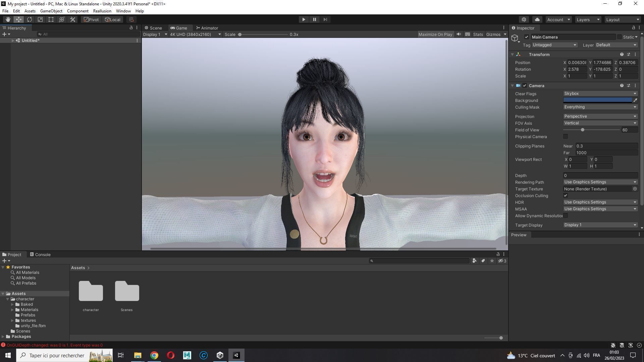
Task: Select the Rotate tool
Action: (30, 19)
